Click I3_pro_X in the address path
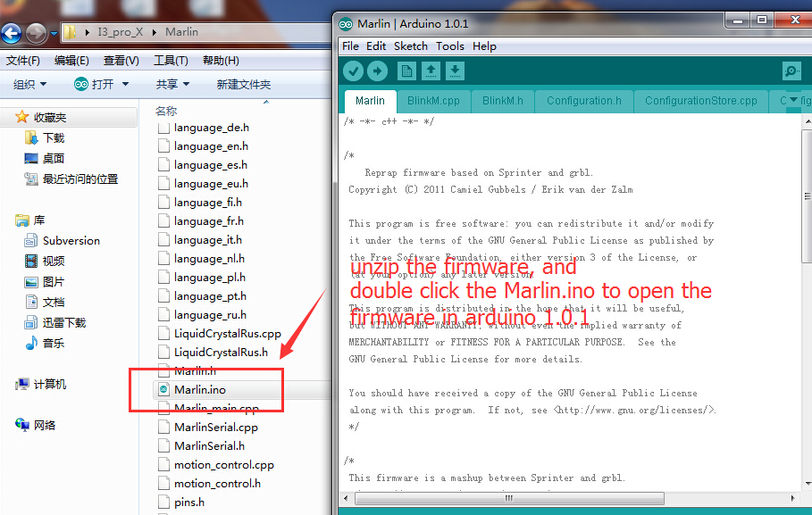 tap(120, 32)
